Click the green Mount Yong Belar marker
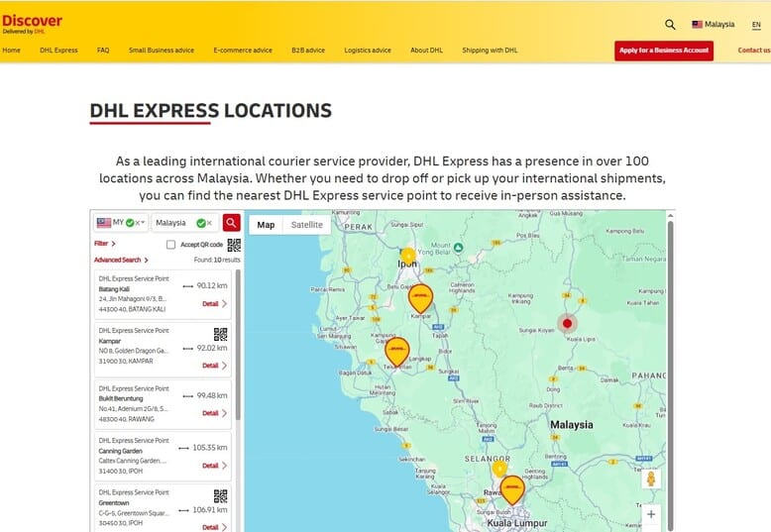The width and height of the screenshot is (771, 532). (x=458, y=248)
